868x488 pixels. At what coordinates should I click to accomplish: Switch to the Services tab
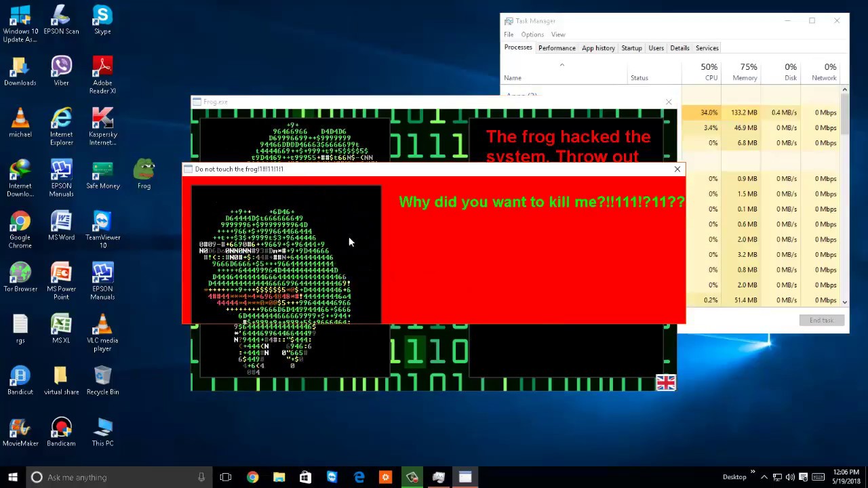point(707,48)
